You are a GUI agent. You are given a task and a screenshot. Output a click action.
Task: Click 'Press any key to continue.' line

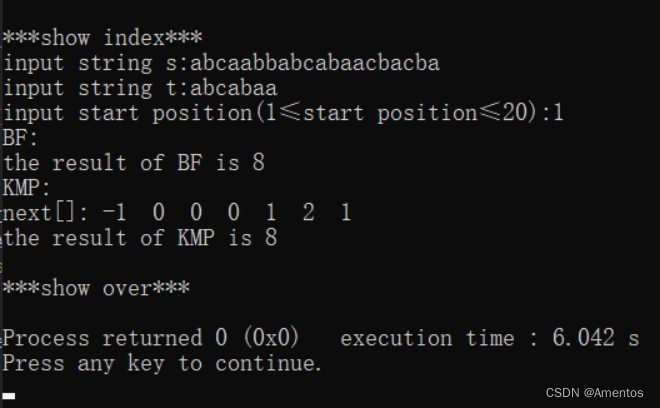coord(162,363)
